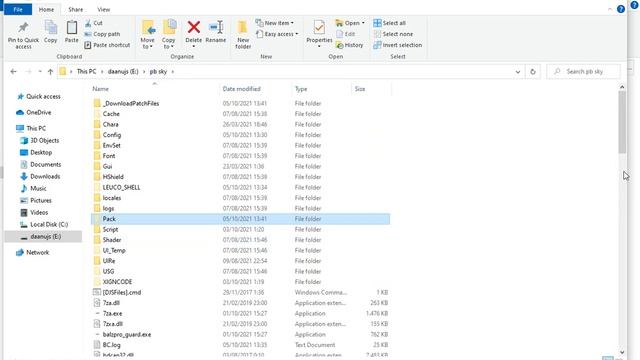This screenshot has height=360, width=640.
Task: Expand the address bar history dropdown
Action: tap(518, 72)
